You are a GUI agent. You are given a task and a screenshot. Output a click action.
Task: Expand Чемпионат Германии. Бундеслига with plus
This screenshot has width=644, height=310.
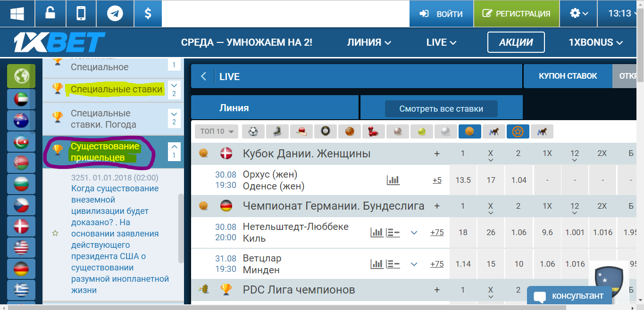437,206
